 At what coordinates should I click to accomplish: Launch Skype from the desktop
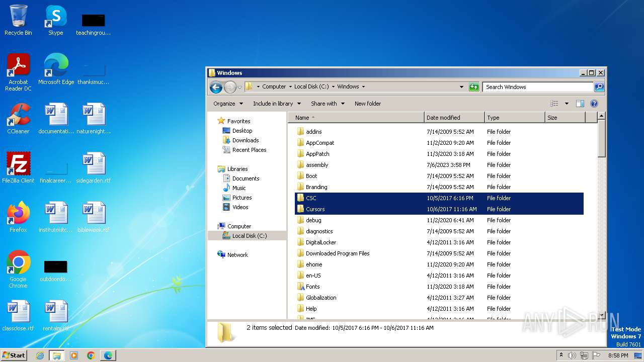click(56, 20)
